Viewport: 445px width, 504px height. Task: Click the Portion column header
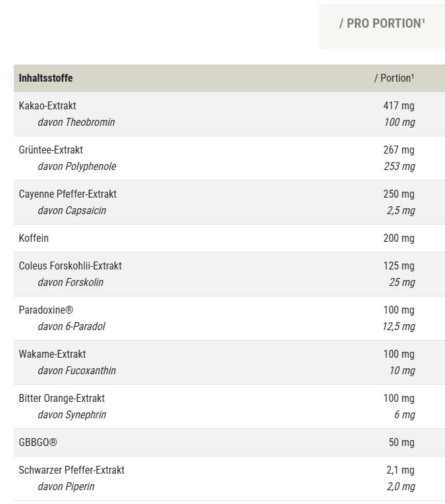[x=394, y=78]
